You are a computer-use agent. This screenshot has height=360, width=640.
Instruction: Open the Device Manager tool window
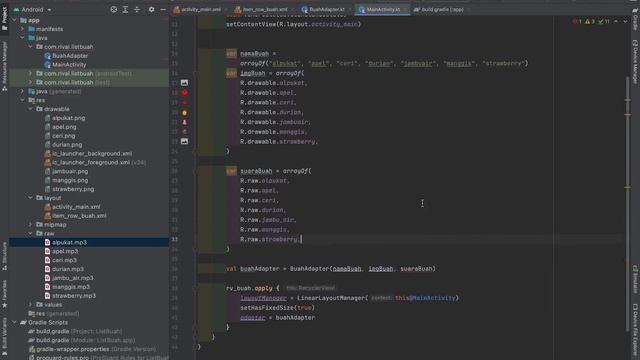click(636, 61)
